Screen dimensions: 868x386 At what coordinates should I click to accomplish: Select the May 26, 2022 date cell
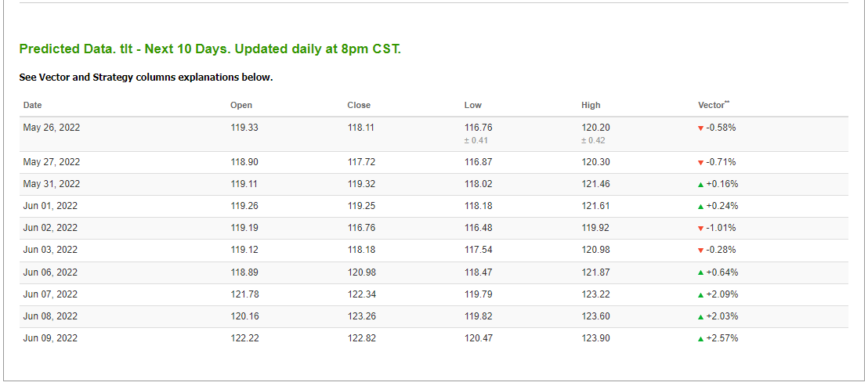51,127
